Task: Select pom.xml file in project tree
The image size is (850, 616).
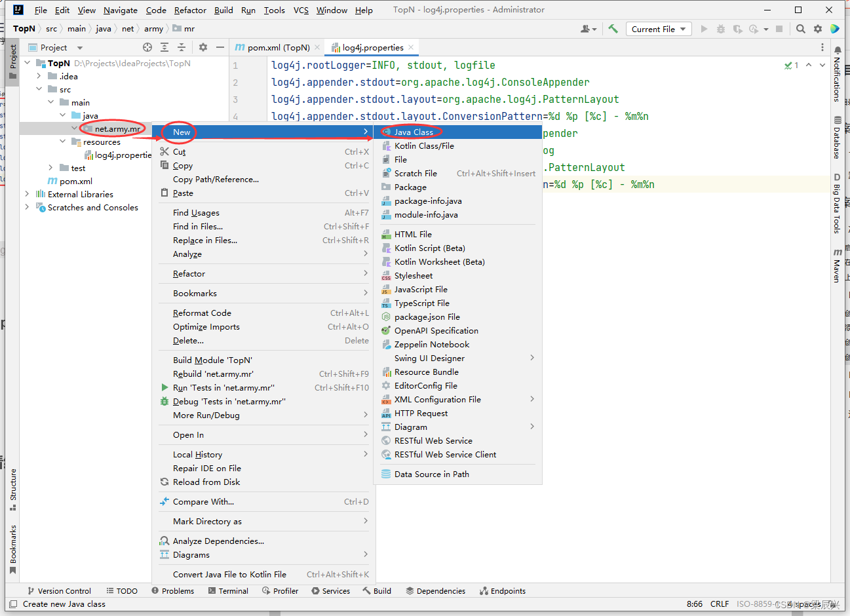Action: click(x=75, y=181)
